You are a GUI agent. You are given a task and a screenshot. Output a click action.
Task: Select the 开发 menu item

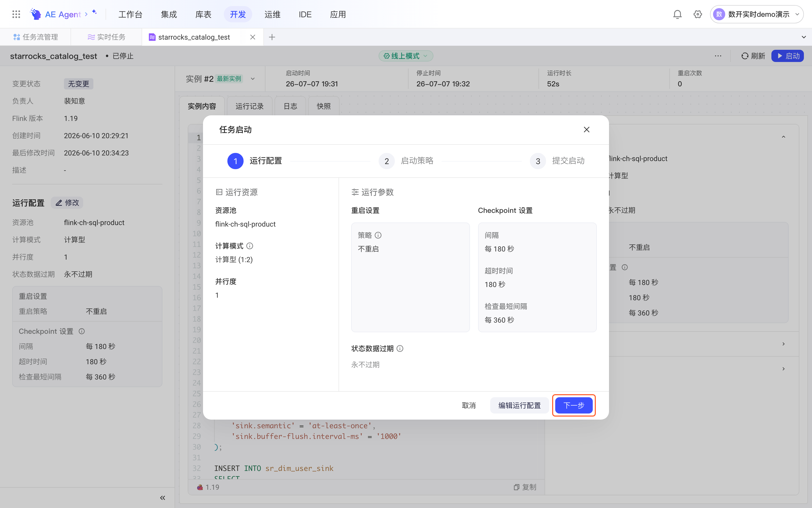click(238, 14)
